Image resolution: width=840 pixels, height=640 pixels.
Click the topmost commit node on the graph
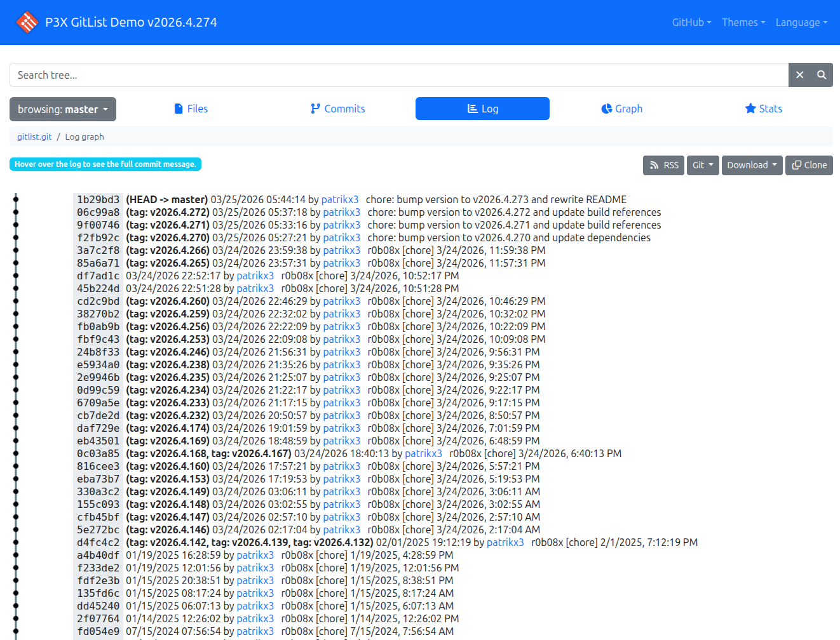click(x=15, y=199)
